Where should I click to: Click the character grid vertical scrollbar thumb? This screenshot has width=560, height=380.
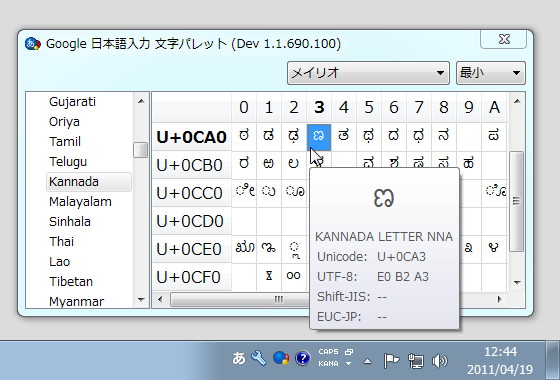click(x=517, y=201)
